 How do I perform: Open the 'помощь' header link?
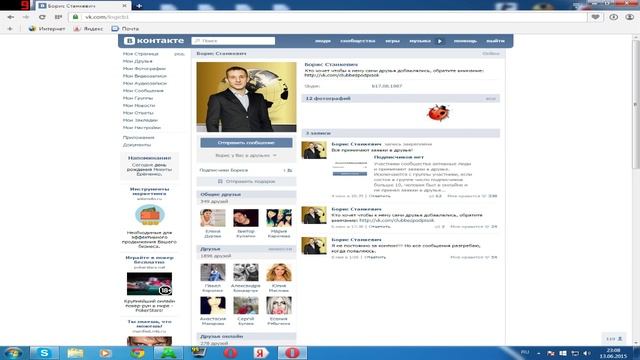pos(465,41)
